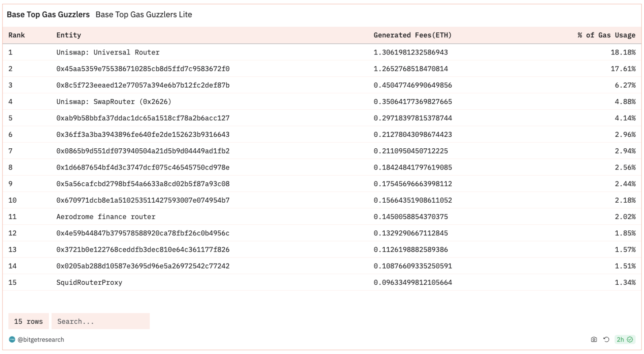The height and width of the screenshot is (354, 644).
Task: Open the Base Top Gas Guzzlers title link
Action: click(x=48, y=14)
